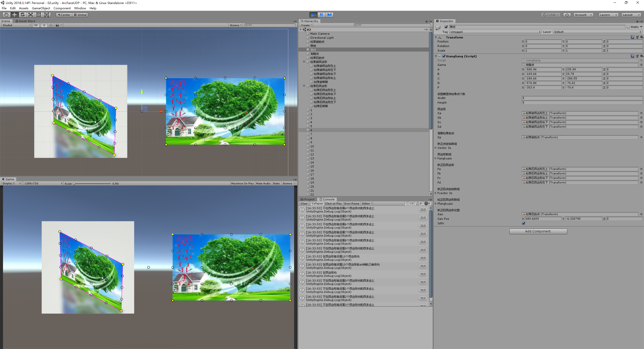Screen dimensions: 644x349
Task: Uncheck the Isthr checkbox
Action: (524, 223)
